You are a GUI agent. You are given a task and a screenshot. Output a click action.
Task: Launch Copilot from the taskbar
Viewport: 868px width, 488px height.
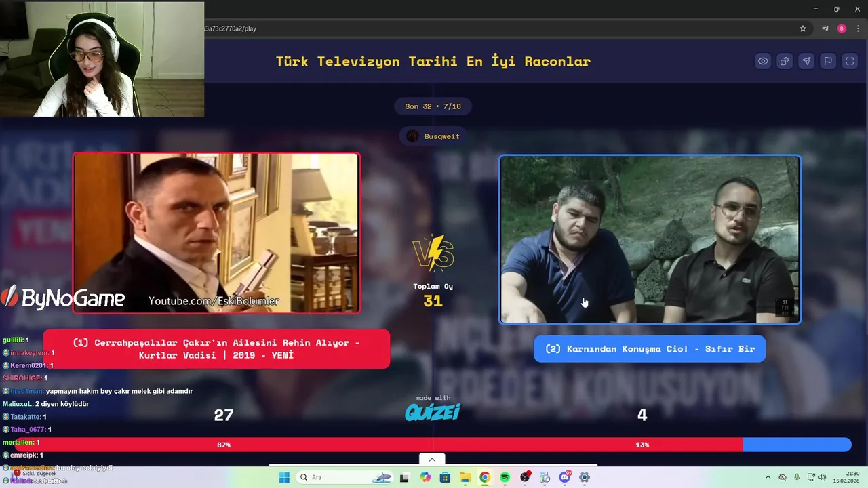[x=425, y=477]
